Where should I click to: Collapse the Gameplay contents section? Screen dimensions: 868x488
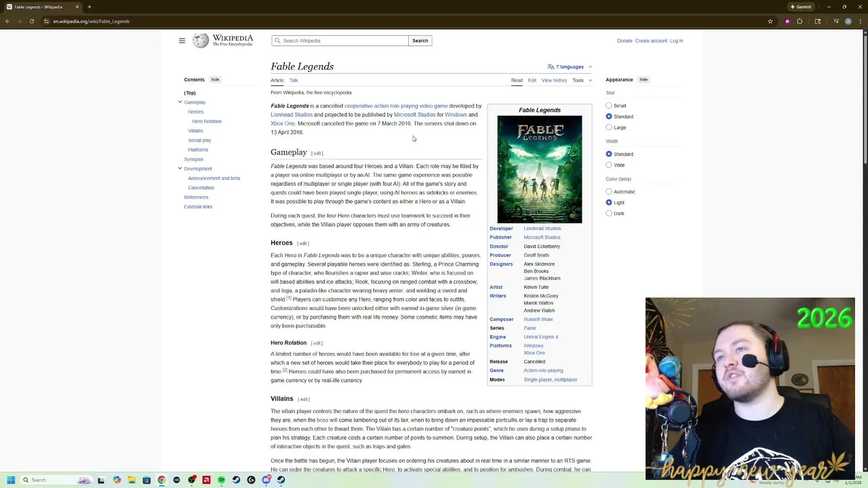180,102
